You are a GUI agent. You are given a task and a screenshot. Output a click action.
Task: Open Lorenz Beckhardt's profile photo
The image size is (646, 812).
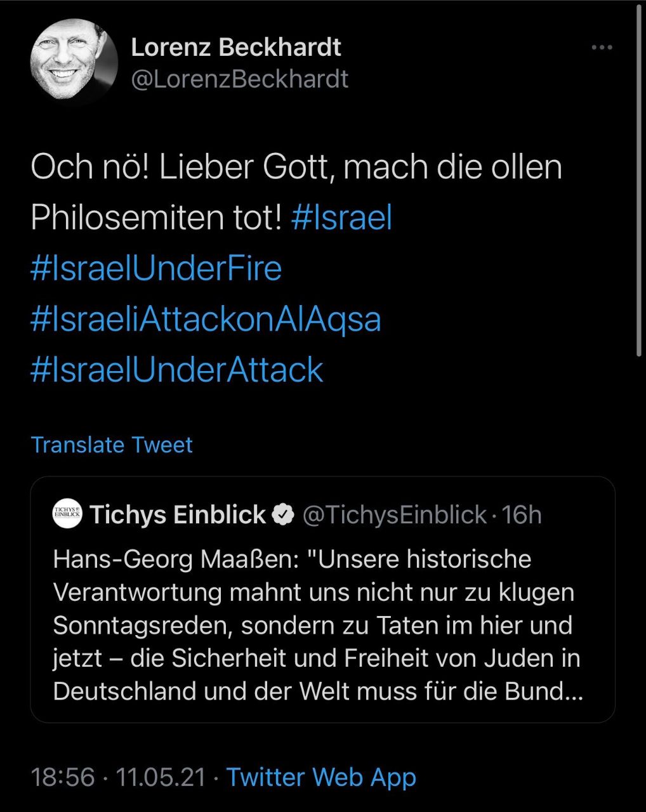coord(74,63)
